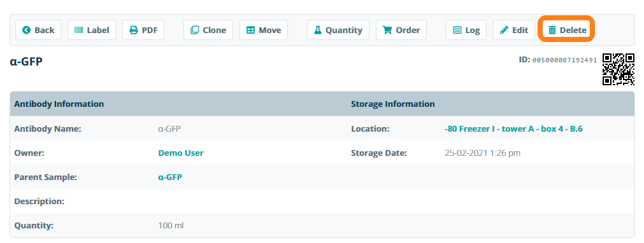The image size is (644, 243).
Task: Open the α-GFP parent sample link
Action: coord(170,177)
